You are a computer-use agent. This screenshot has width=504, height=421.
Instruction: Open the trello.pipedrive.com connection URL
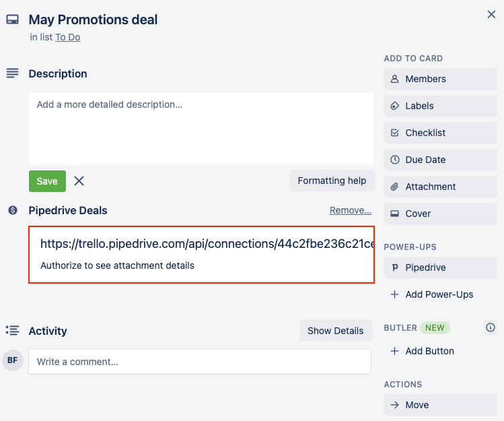(x=207, y=244)
